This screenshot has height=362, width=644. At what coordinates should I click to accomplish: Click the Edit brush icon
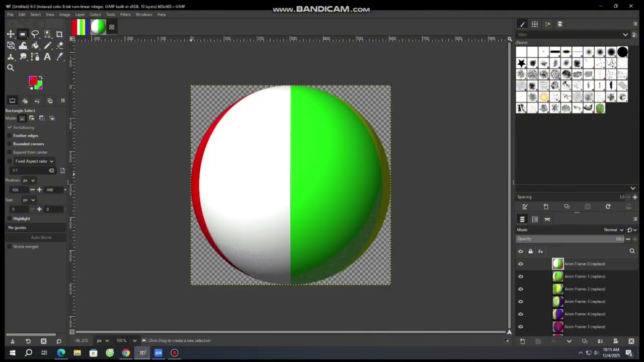pyautogui.click(x=525, y=207)
